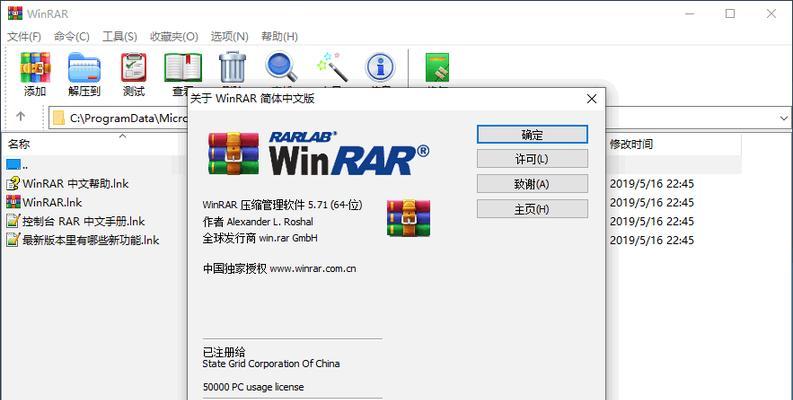Launch the Wizard wand toolbar icon
Viewport: 793px width, 400px height.
click(x=332, y=67)
